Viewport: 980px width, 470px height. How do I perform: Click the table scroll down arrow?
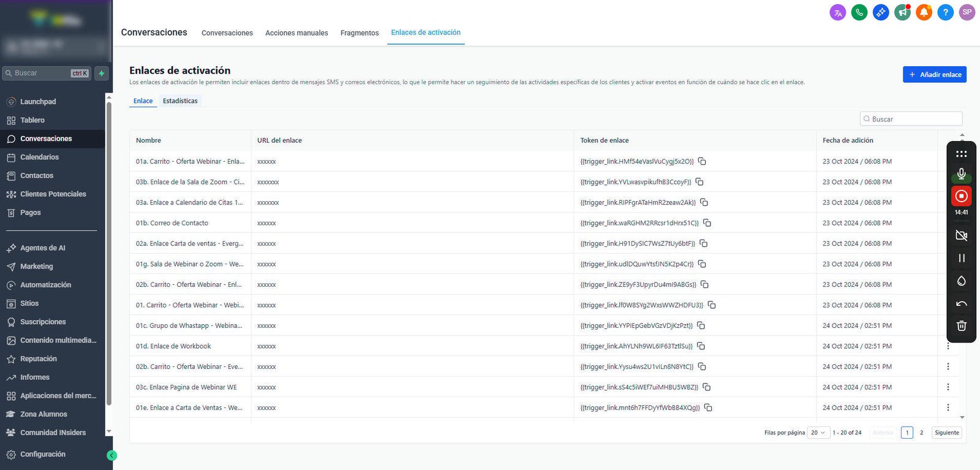pos(962,417)
